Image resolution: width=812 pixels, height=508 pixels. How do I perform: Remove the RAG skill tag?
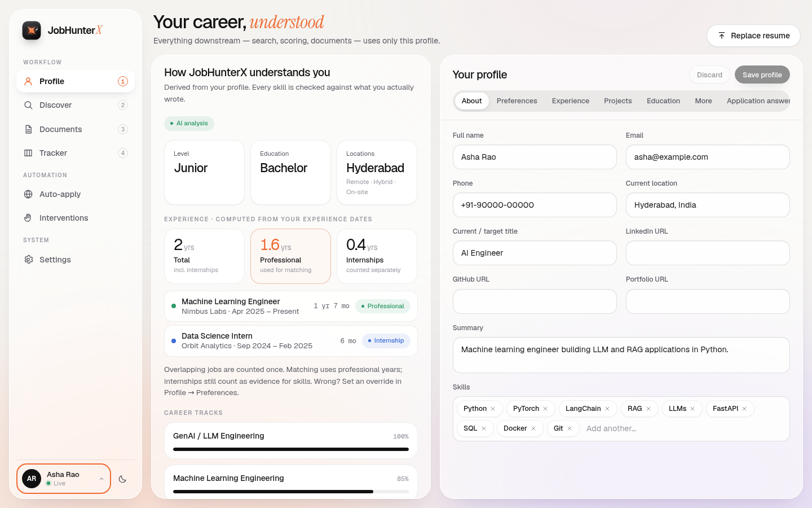648,409
